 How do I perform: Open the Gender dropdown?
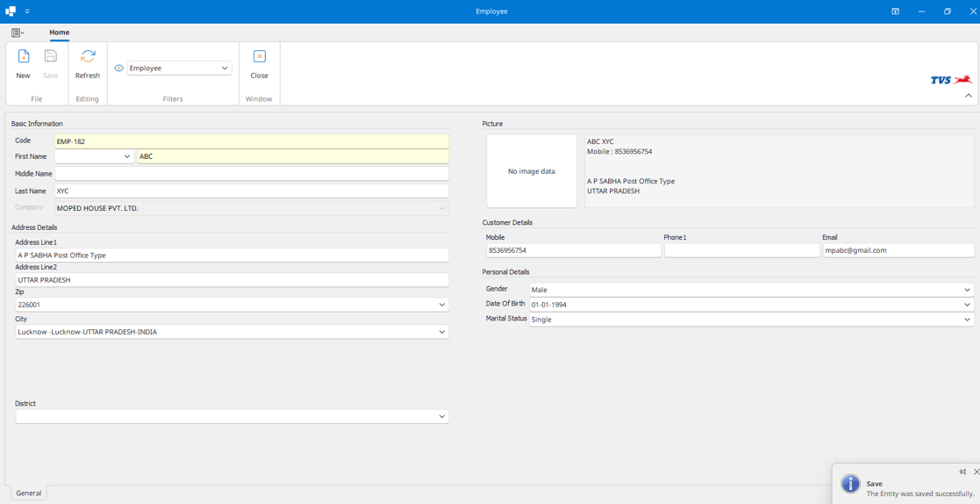coord(967,290)
